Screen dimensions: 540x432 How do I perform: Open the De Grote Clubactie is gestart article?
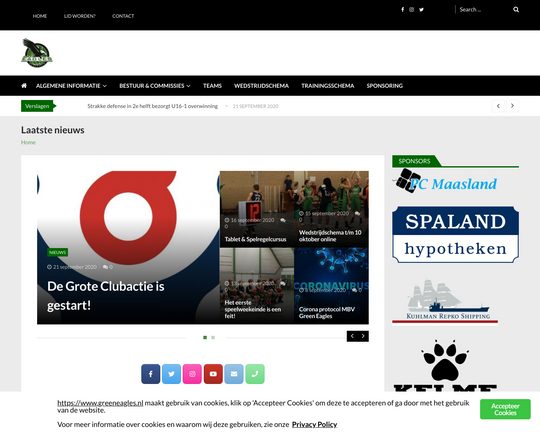[x=106, y=296]
